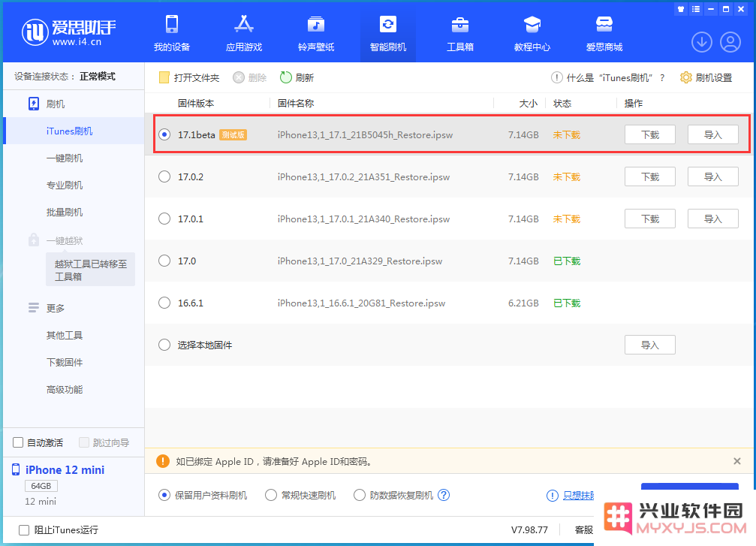Image resolution: width=756 pixels, height=546 pixels.
Task: Click the 只想抹 link at bottom
Action: coord(578,496)
